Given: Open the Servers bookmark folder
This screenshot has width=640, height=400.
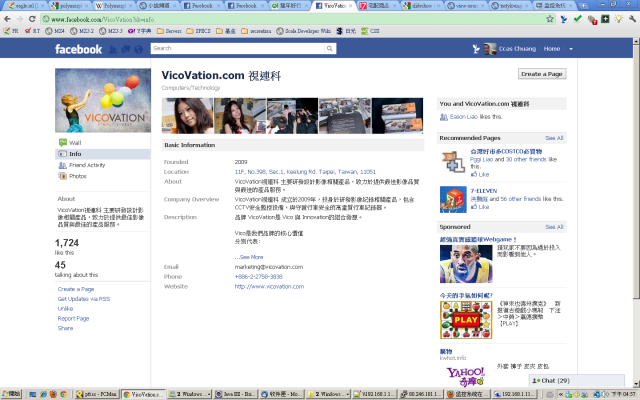Looking at the screenshot, I should 169,31.
